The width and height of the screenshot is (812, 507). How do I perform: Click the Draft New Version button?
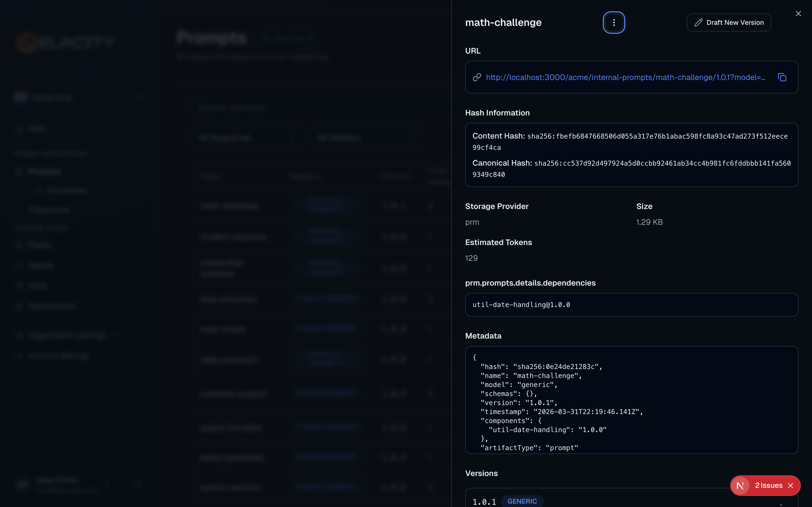729,23
